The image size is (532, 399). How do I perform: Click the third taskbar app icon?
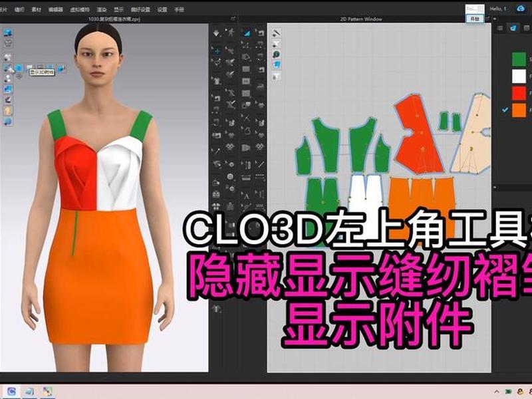pos(47,392)
